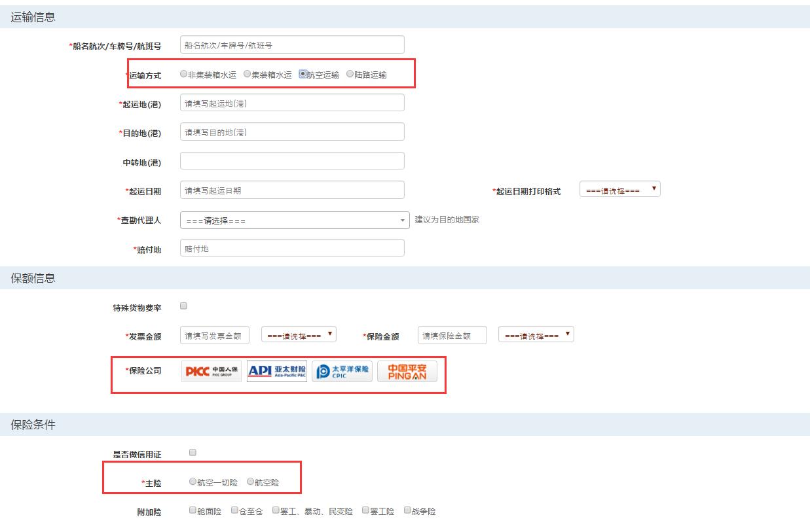
Task: Enable the 是否做信用证 checkbox
Action: (193, 452)
